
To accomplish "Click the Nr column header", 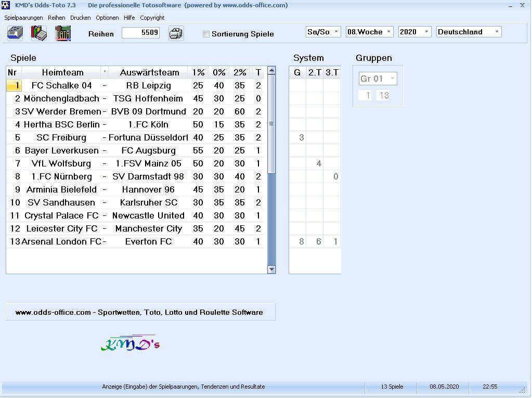I will pos(14,73).
